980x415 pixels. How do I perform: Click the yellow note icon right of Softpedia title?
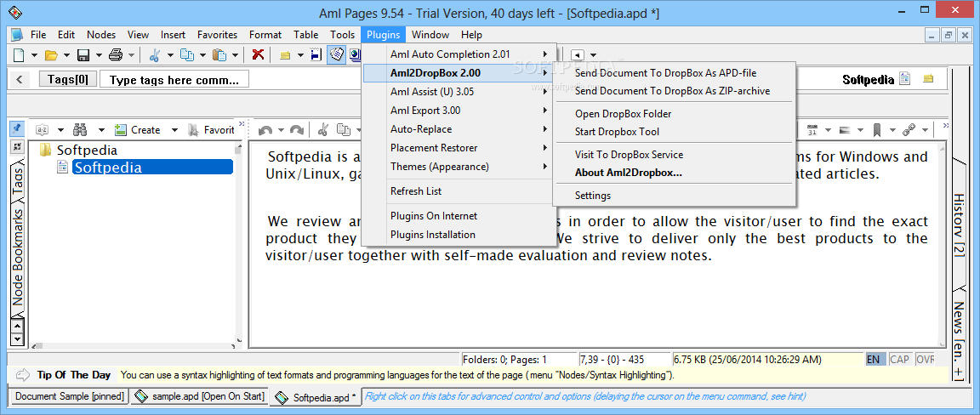pos(928,79)
